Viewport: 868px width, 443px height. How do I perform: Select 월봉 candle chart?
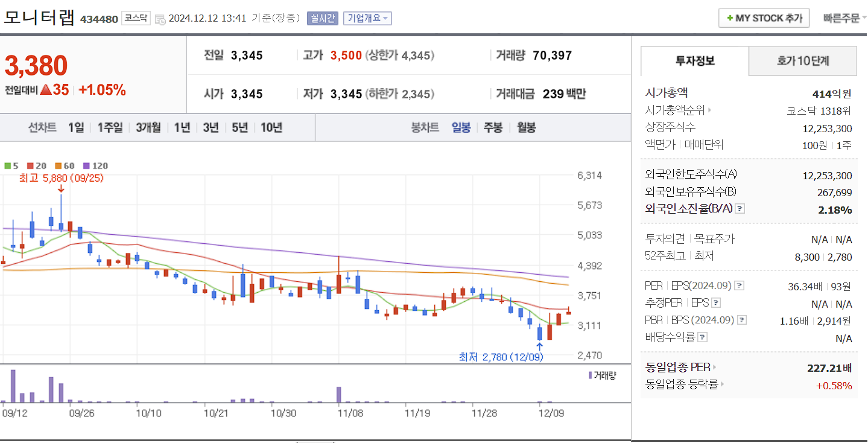[526, 127]
